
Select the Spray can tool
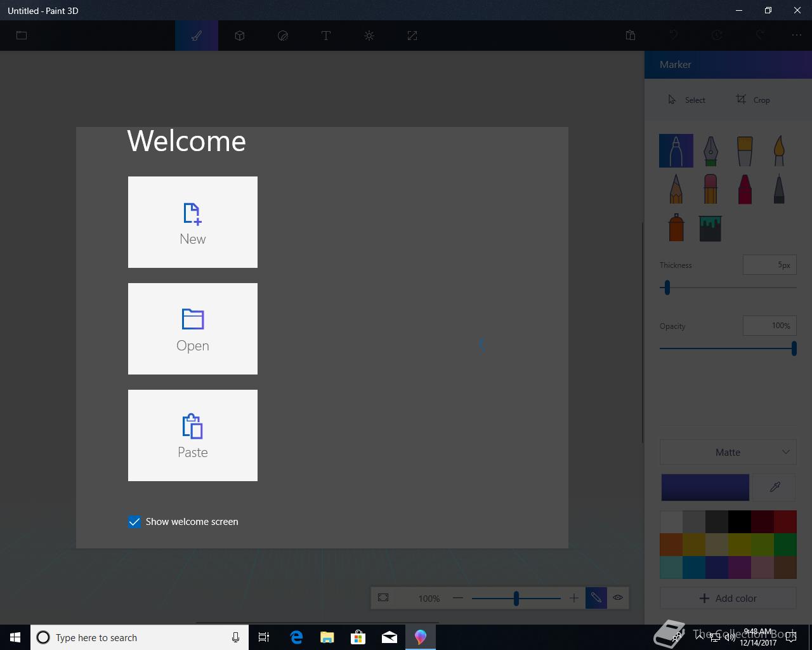pos(676,227)
